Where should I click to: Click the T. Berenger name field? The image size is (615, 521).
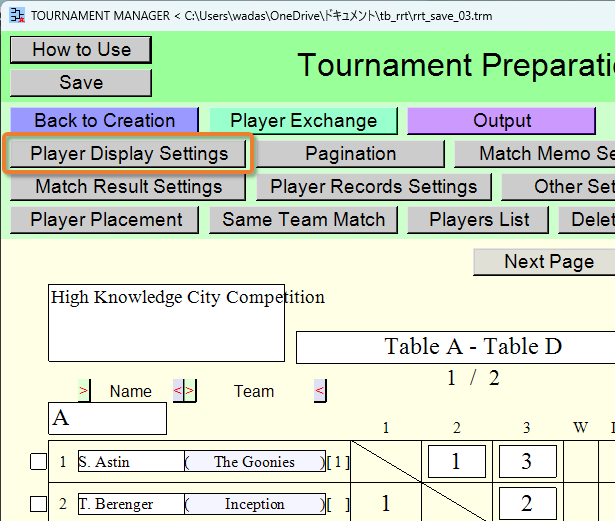[x=131, y=504]
